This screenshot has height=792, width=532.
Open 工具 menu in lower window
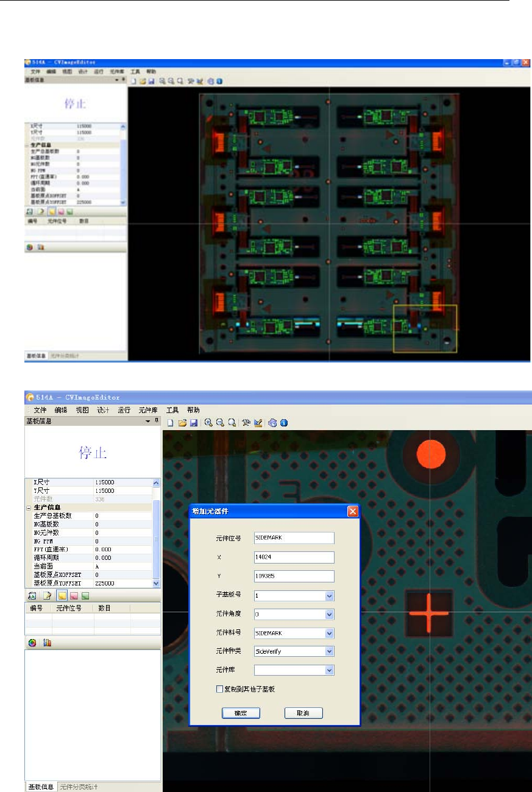point(173,410)
